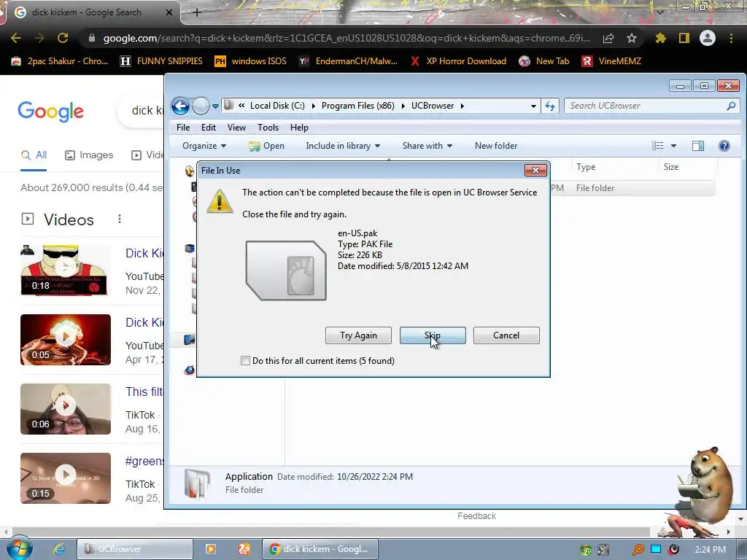
Task: Open Videos section three-dot options
Action: click(120, 219)
